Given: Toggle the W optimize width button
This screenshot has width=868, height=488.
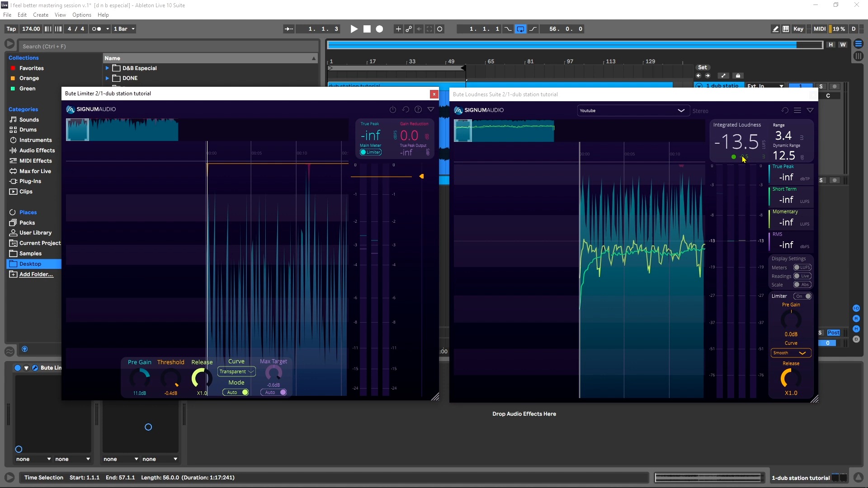Looking at the screenshot, I should pyautogui.click(x=843, y=45).
